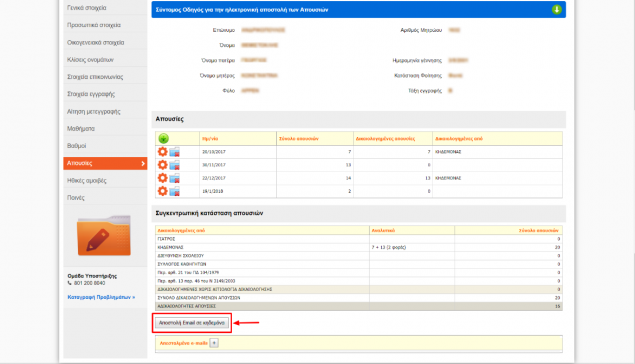Click the green download arrow in blue banner
Screen dimensions: 635x364
(556, 9)
